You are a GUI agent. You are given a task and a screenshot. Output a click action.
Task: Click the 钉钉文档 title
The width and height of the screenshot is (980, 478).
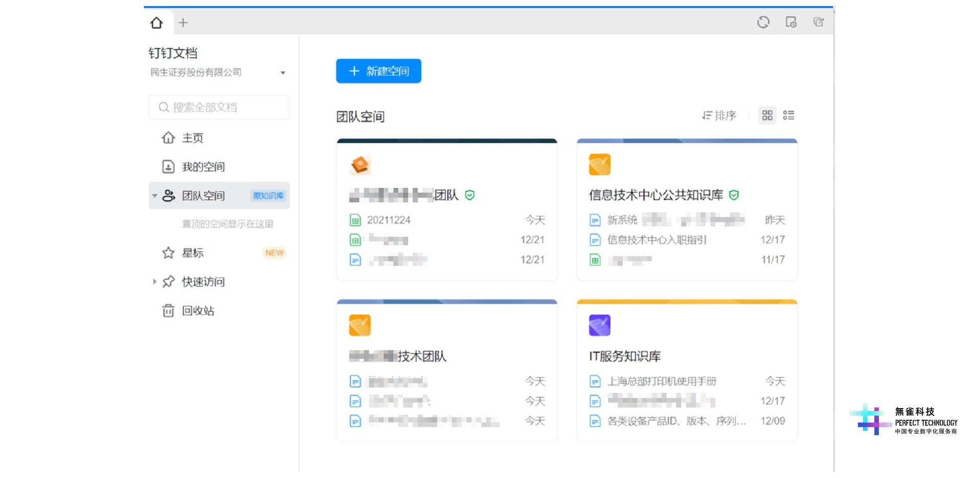(173, 53)
